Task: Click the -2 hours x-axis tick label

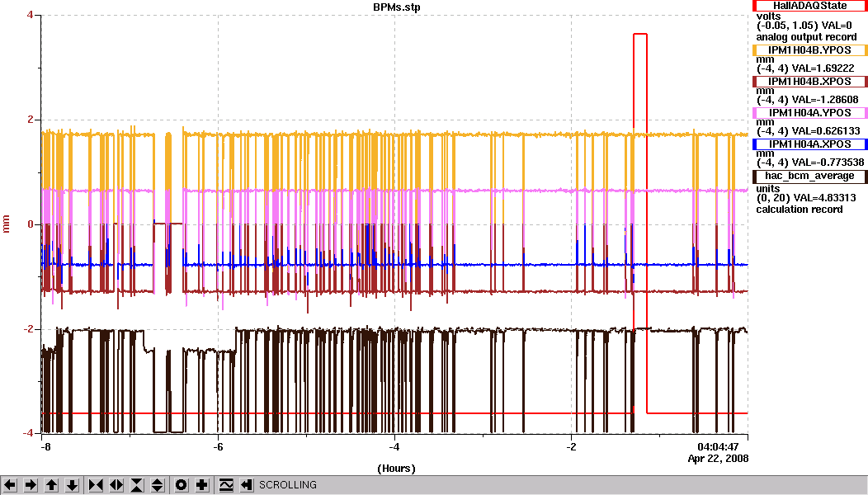Action: pyautogui.click(x=571, y=447)
